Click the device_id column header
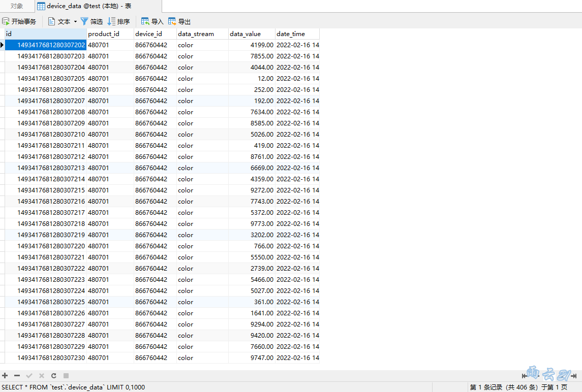The width and height of the screenshot is (582, 392). coord(155,34)
